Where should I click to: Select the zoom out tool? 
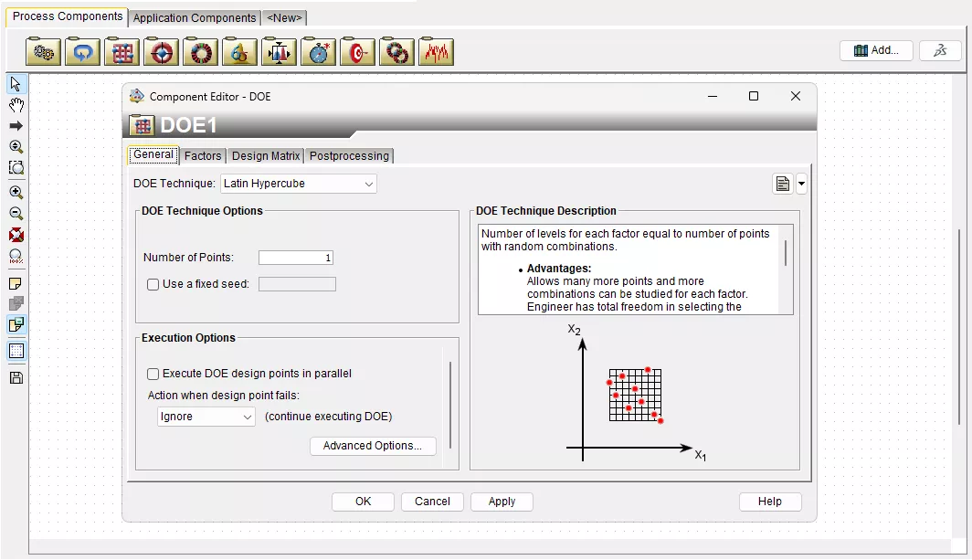point(15,213)
